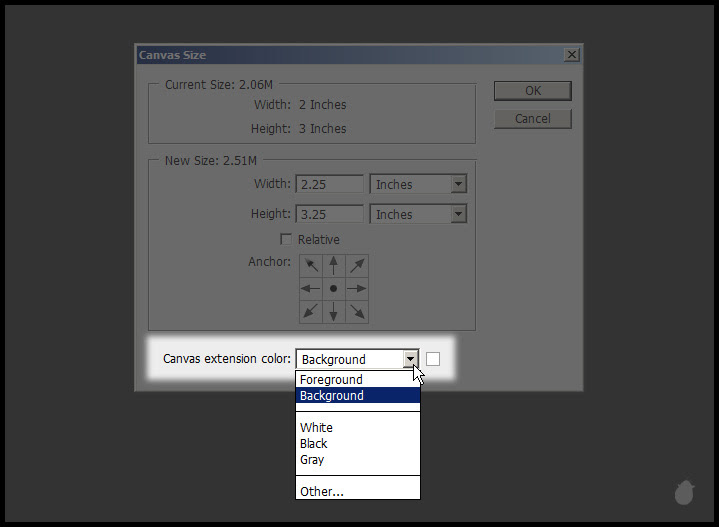Open the Width units Inches dropdown

418,184
